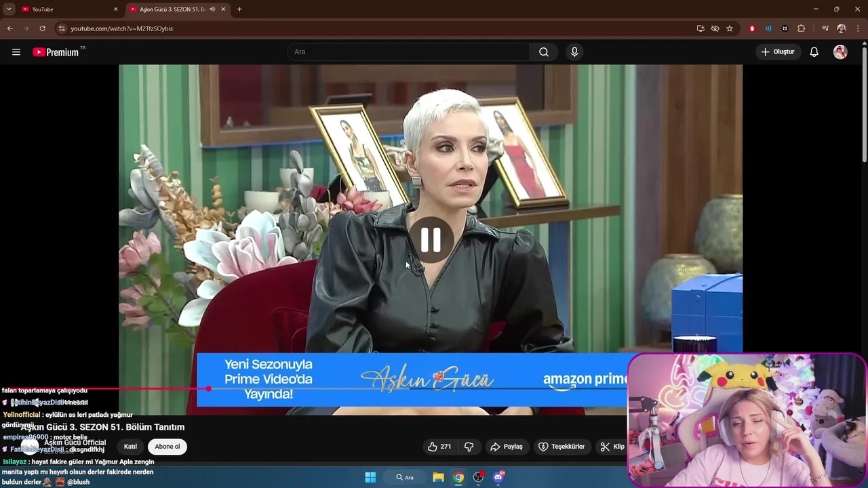Click the video title Aşkın Gücü 3. SEZON
The height and width of the screenshot is (488, 868).
[102, 427]
